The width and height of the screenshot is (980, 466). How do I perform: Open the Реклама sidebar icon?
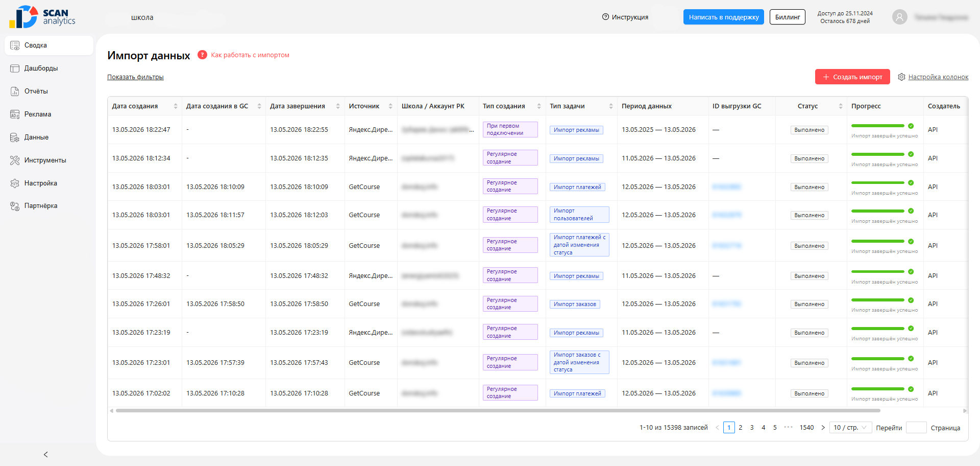click(15, 114)
